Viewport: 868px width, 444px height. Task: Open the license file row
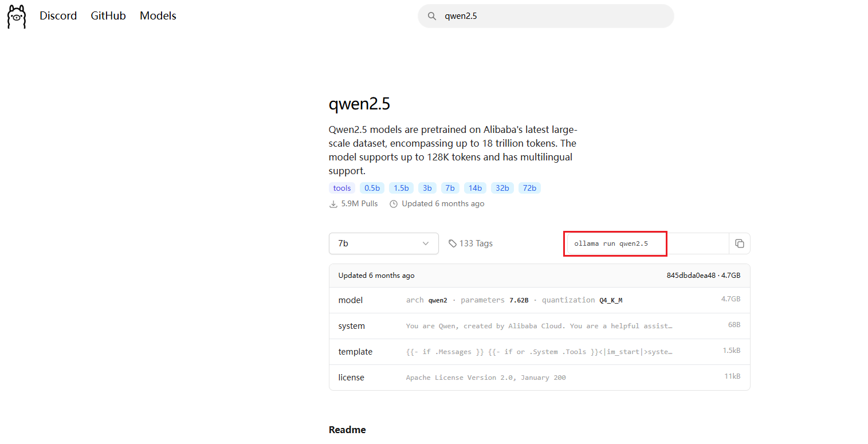tap(539, 378)
